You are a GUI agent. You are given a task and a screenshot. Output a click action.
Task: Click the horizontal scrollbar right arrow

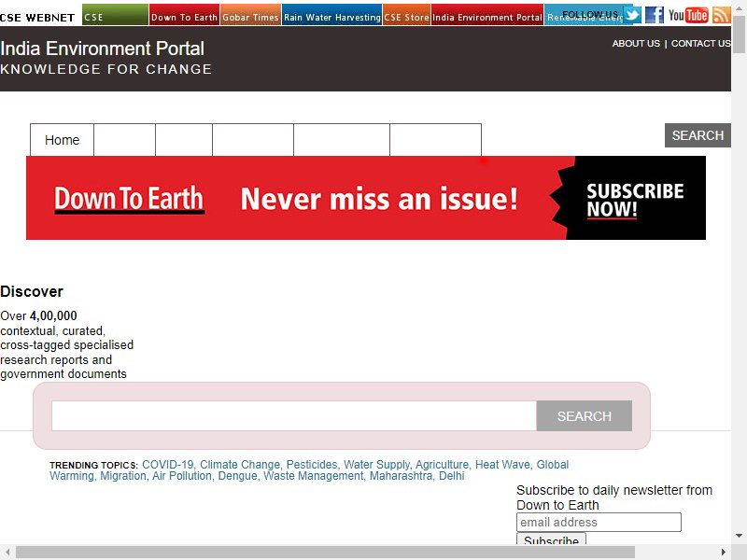click(x=724, y=553)
